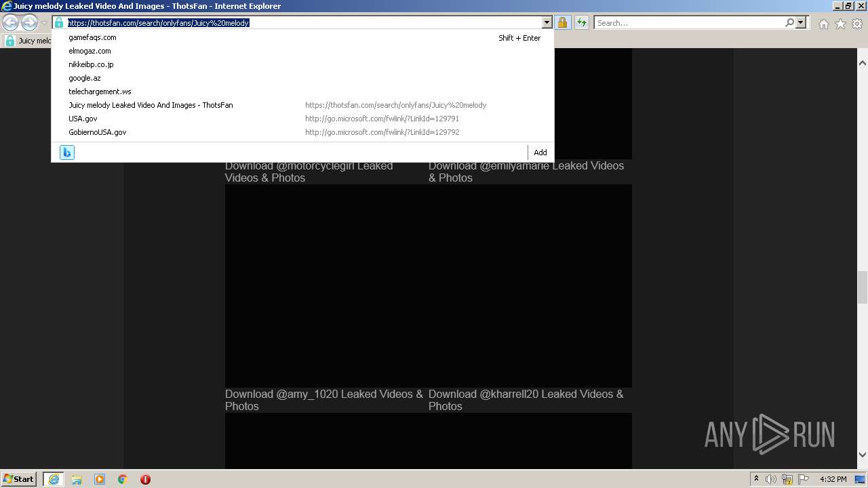Click the 4:32 PM system clock

pyautogui.click(x=833, y=479)
